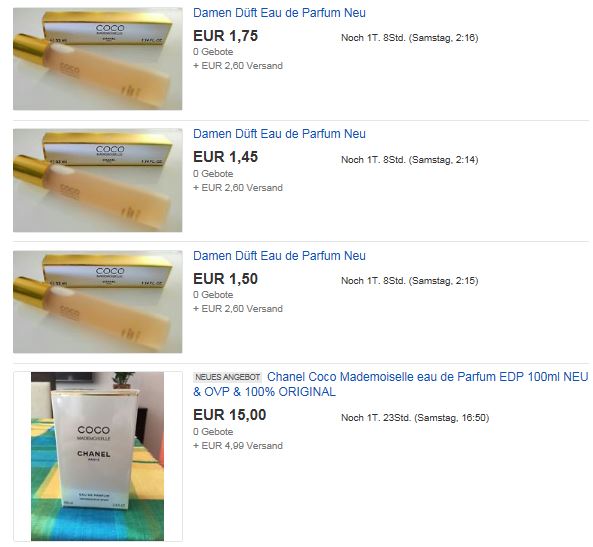Click the 'EUR 4,99 Versand' shipping text
Image resolution: width=593 pixels, height=547 pixels.
click(238, 446)
